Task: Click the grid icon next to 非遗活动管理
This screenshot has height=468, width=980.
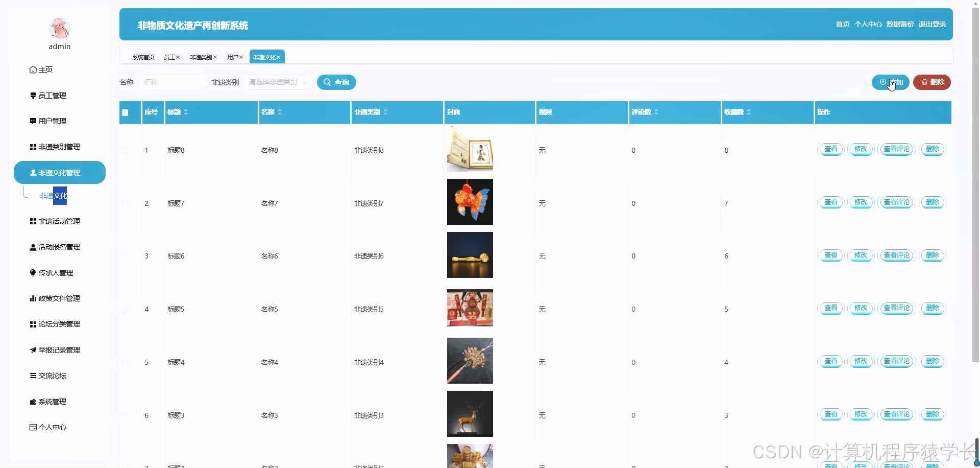Action: [x=33, y=221]
